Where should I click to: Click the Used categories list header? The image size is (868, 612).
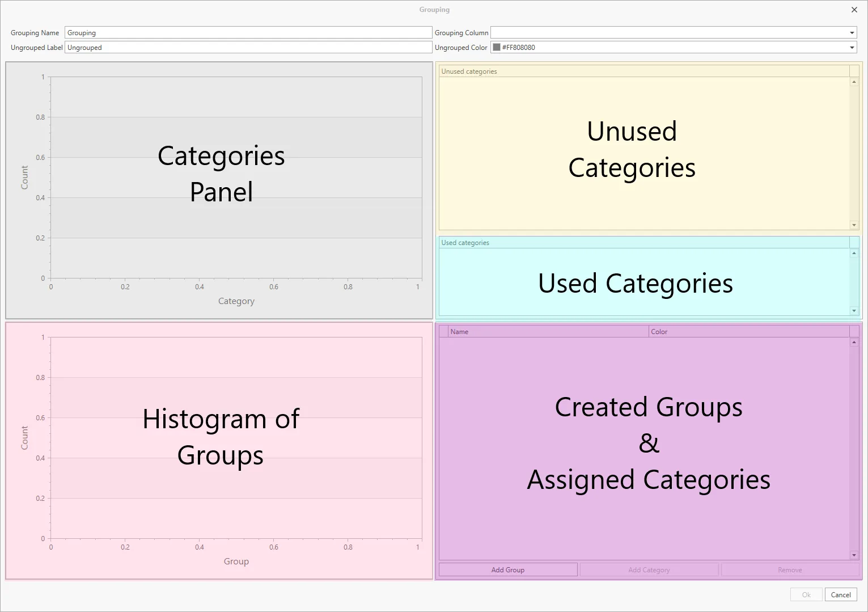(x=644, y=243)
